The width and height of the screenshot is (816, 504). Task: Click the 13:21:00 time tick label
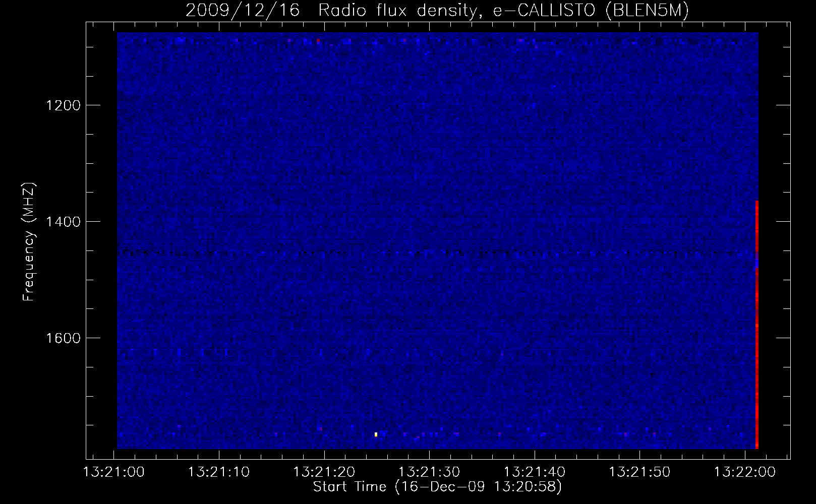click(x=114, y=472)
